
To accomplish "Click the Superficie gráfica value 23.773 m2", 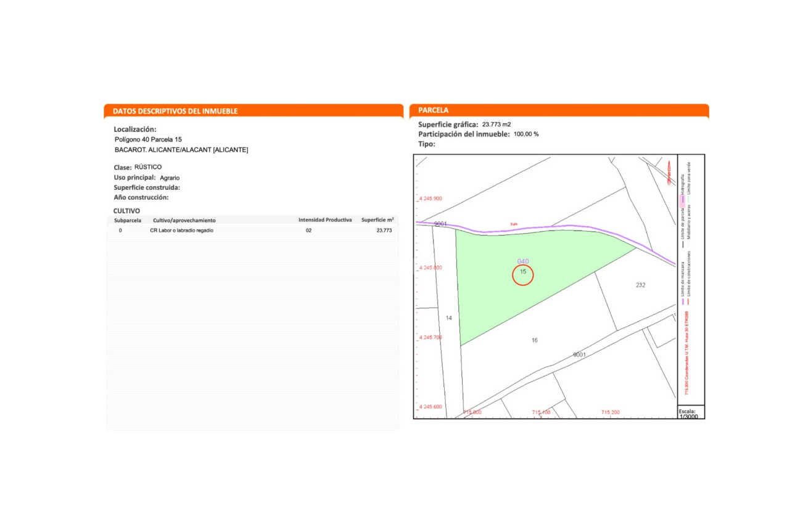I will click(x=496, y=125).
